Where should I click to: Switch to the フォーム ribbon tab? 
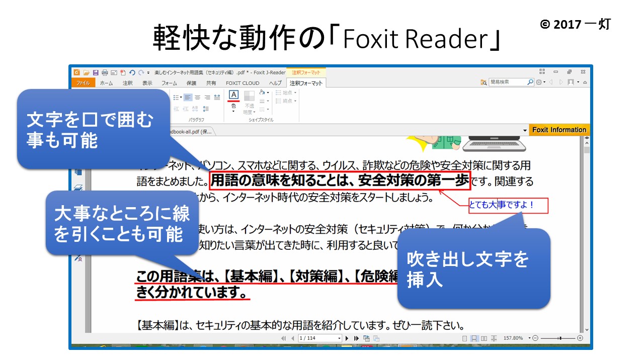point(169,83)
